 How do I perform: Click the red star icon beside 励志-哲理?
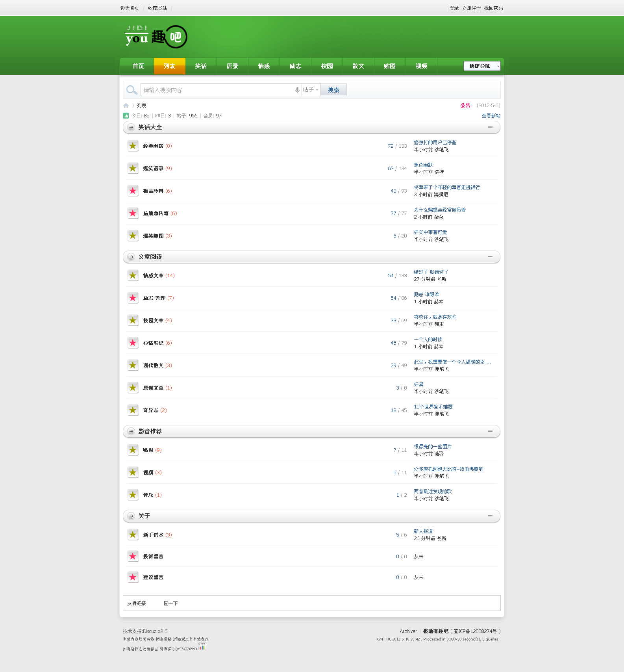133,298
